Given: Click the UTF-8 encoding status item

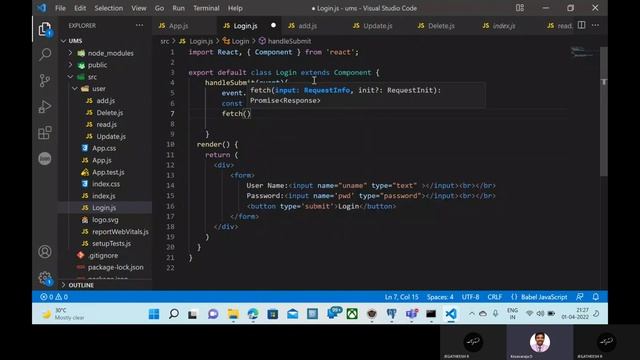Looking at the screenshot, I should coord(470,297).
